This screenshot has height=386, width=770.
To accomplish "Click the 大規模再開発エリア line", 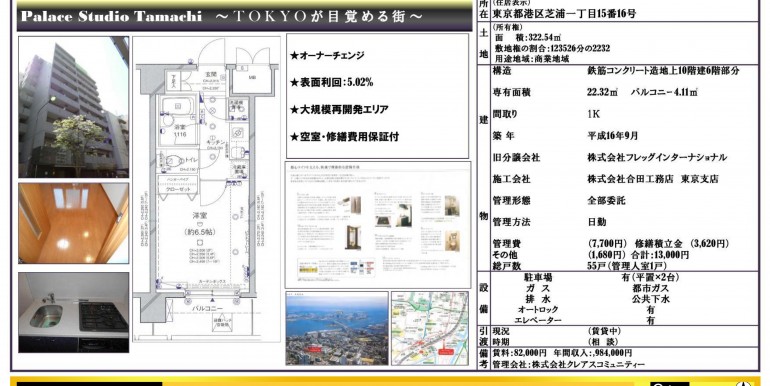I will 339,110.
